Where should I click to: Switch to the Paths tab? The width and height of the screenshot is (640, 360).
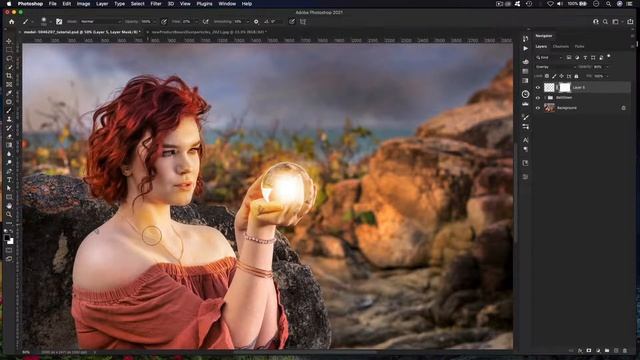pos(579,47)
